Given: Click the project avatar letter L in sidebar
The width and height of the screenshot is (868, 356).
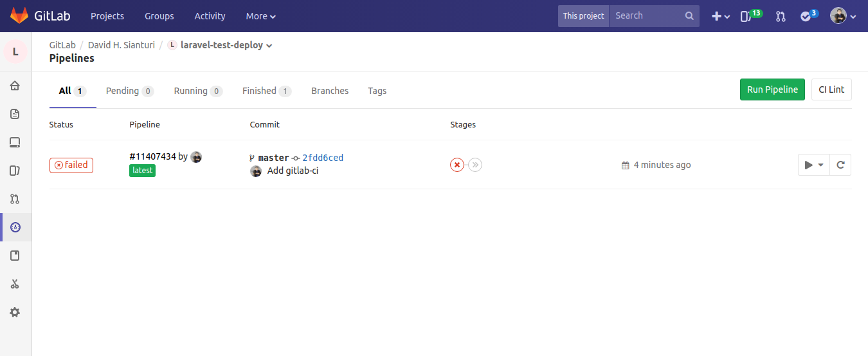Looking at the screenshot, I should 15,52.
